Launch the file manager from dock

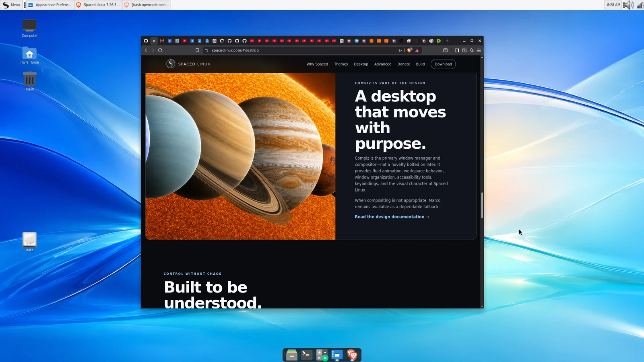[x=291, y=355]
